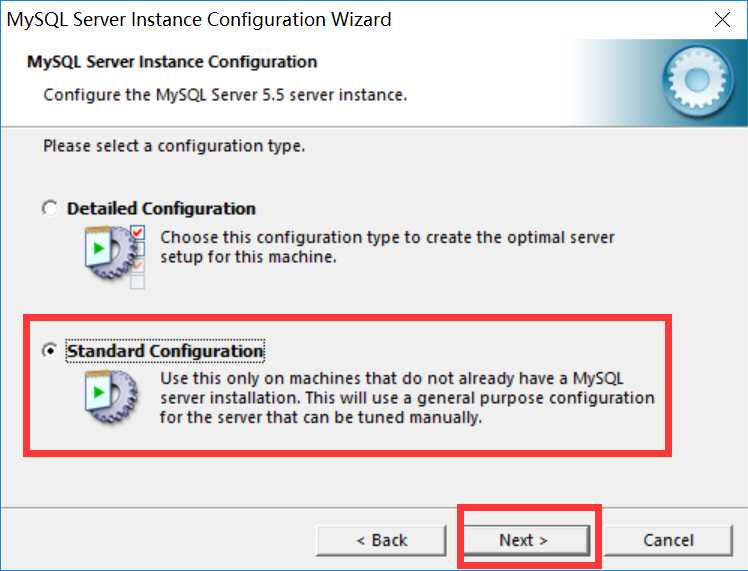Click the Standard Configuration label text

165,351
